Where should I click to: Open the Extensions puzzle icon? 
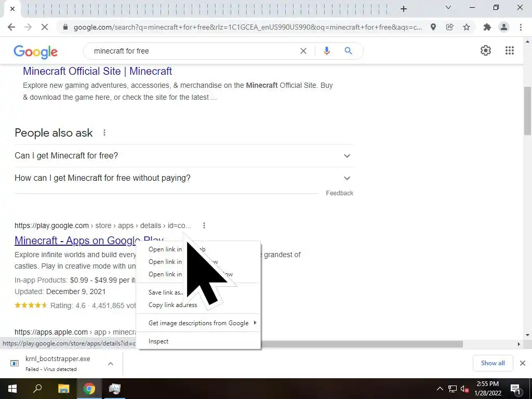tap(487, 27)
